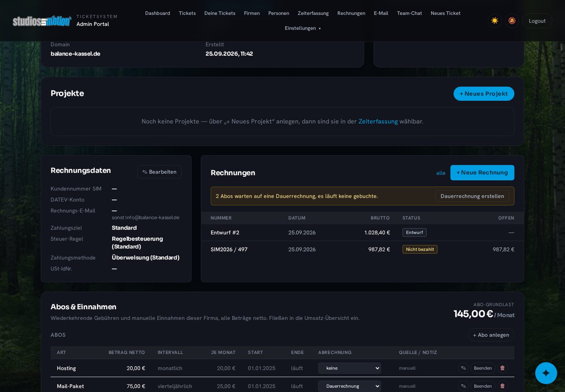This screenshot has width=565, height=392.
Task: Edit Rechnungsdaten with Bearbeiten button
Action: (159, 172)
